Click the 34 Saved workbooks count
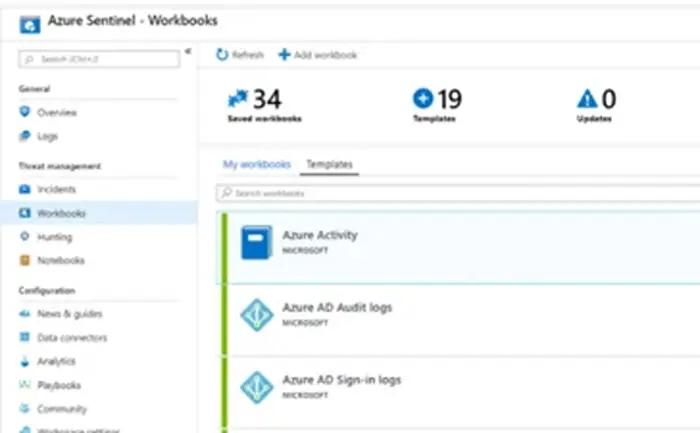The image size is (700, 433). click(x=267, y=99)
